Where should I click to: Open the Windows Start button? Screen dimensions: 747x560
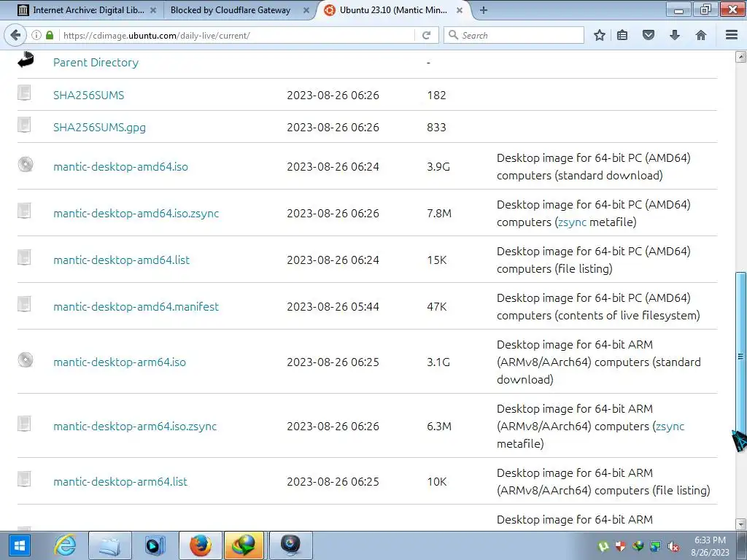[x=19, y=545]
